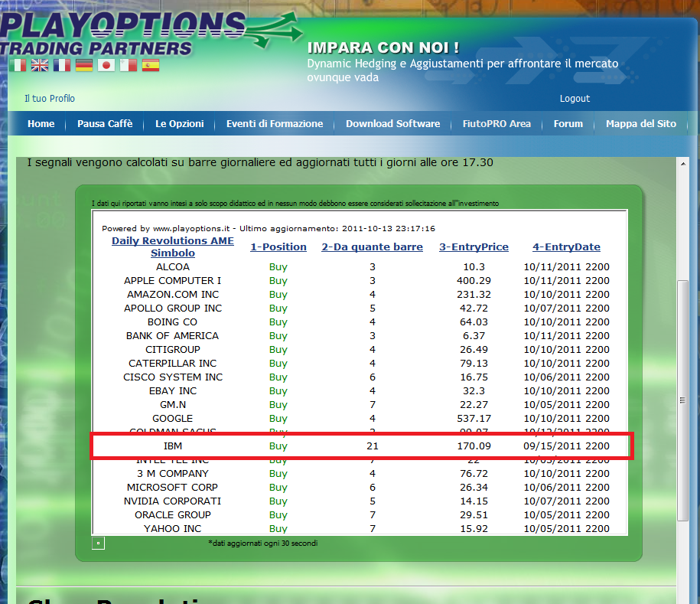Image resolution: width=700 pixels, height=604 pixels.
Task: Sort by 3-EntryPrice column header
Action: 474,246
